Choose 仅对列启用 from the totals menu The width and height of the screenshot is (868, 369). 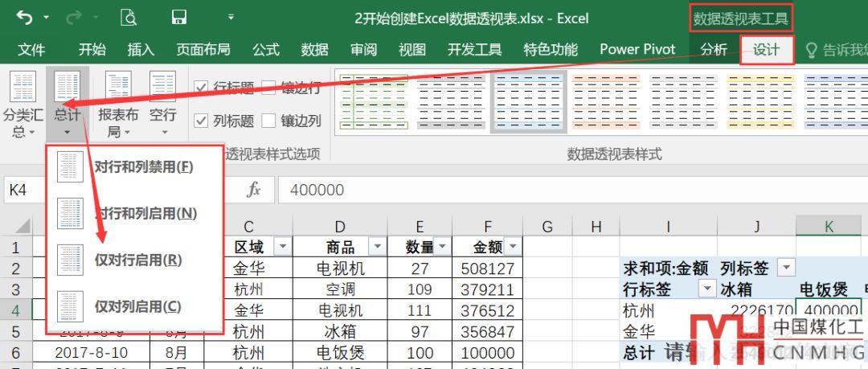pos(135,306)
